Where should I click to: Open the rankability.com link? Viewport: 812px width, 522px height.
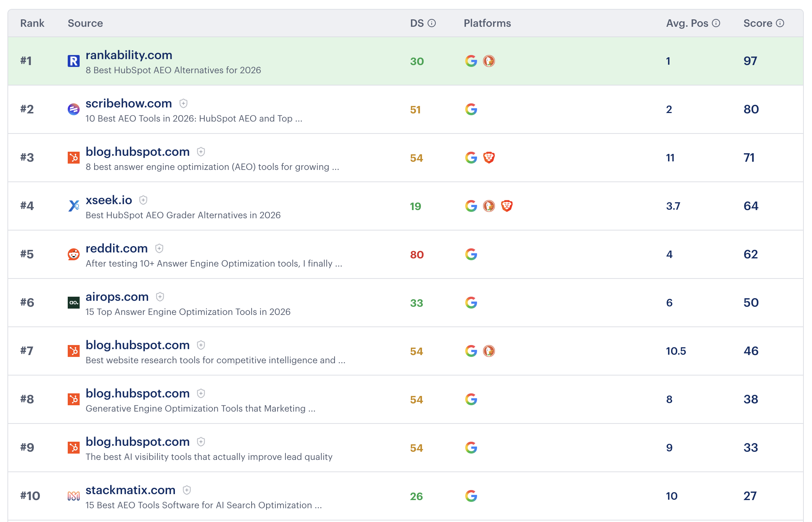tap(128, 55)
